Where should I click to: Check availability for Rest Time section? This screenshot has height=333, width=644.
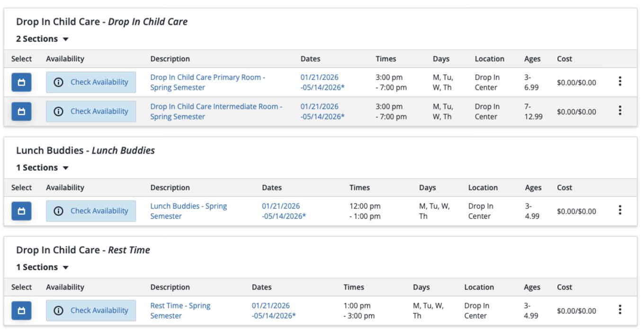[91, 311]
